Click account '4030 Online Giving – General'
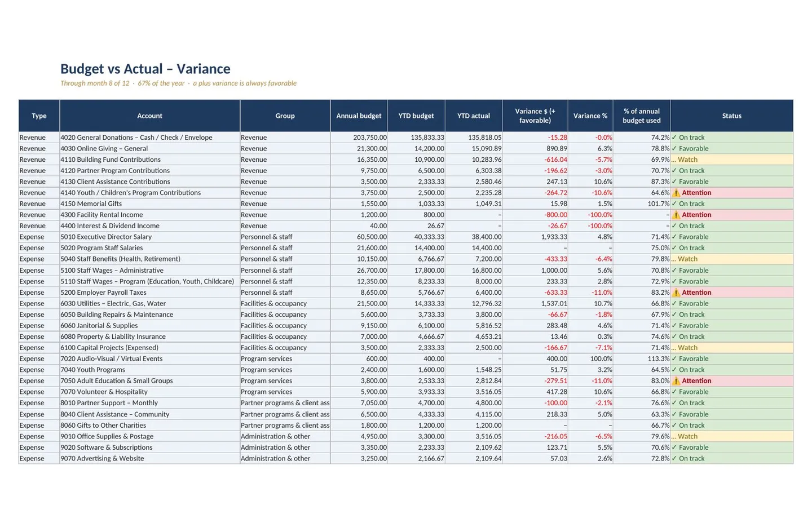The width and height of the screenshot is (812, 527). (149, 148)
